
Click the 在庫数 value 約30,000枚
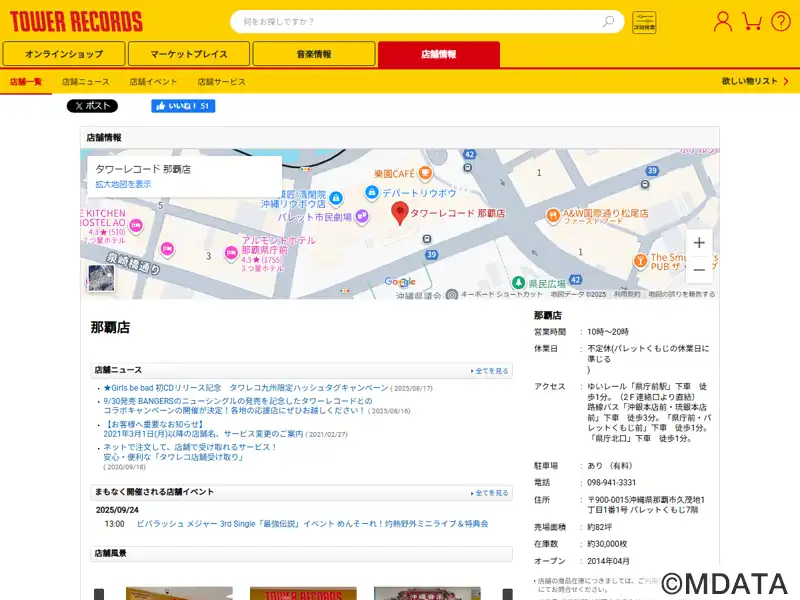tap(607, 544)
